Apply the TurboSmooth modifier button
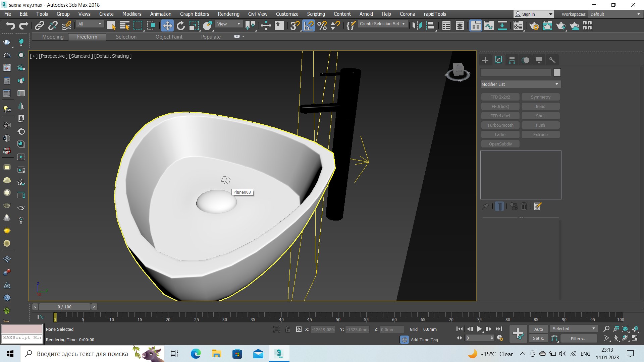The width and height of the screenshot is (644, 362). click(500, 125)
